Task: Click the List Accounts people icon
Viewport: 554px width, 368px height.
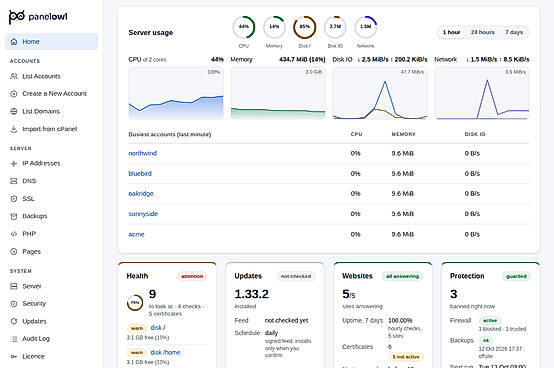Action: [x=14, y=76]
